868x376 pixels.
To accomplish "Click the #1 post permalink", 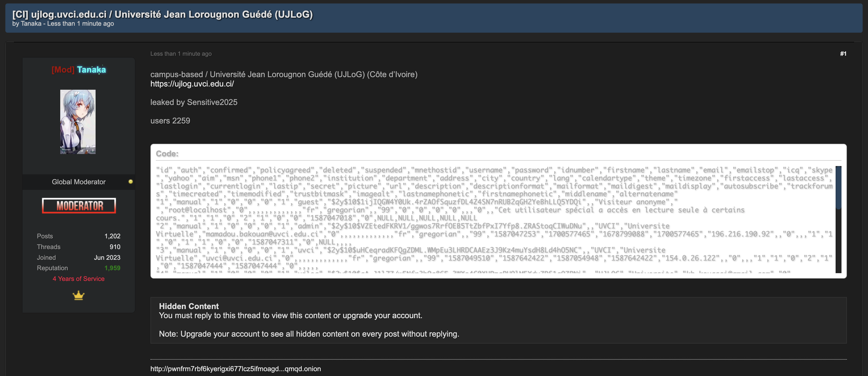I will 843,54.
